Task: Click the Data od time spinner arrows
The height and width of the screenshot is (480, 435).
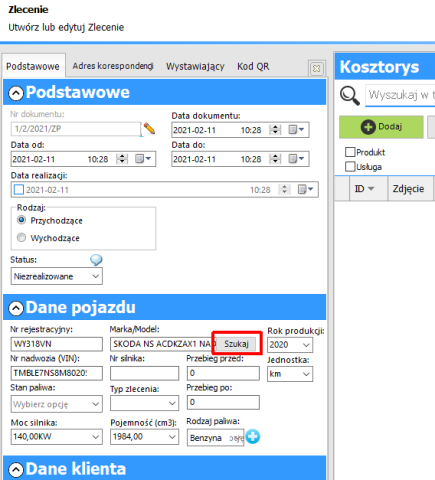Action: click(x=122, y=159)
